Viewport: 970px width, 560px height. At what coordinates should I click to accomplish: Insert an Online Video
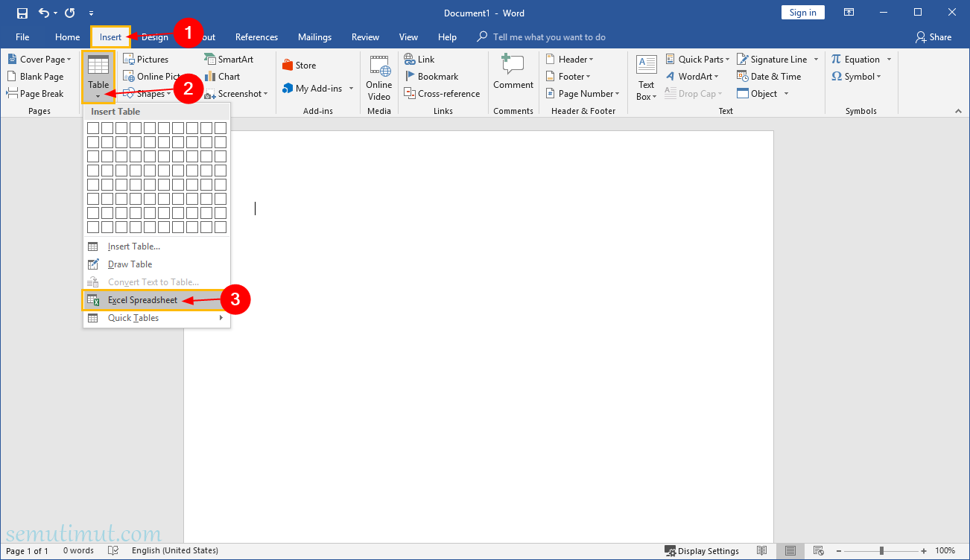point(379,78)
